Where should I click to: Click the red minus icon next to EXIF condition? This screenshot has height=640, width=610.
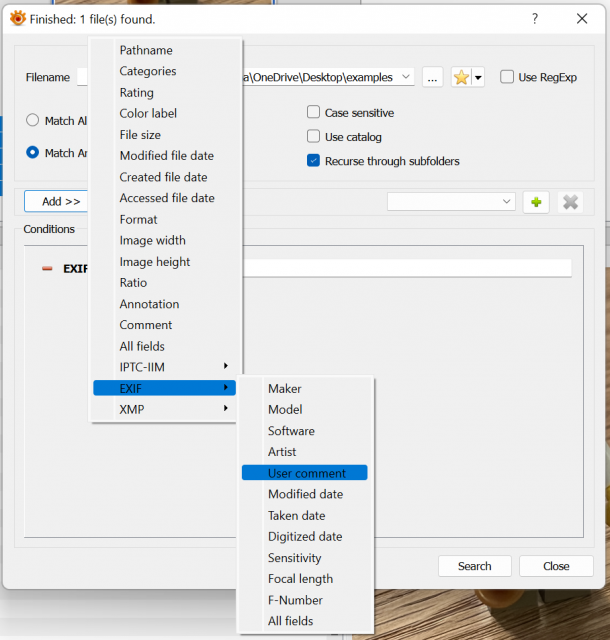point(47,269)
